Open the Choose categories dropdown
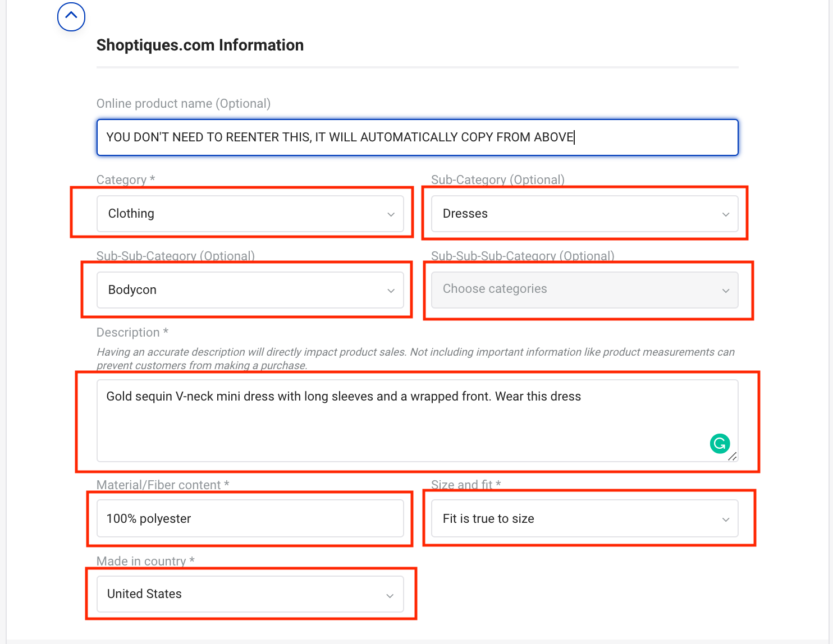Viewport: 833px width, 644px height. tap(585, 290)
